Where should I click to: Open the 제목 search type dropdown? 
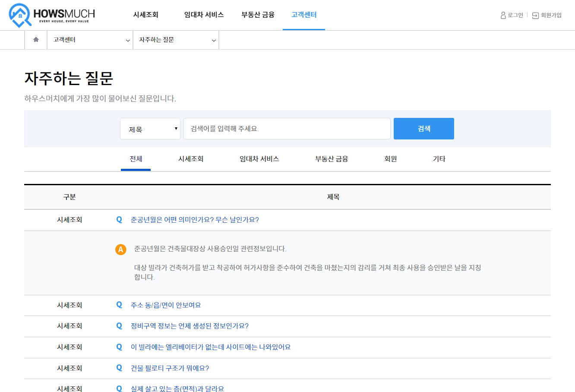point(150,129)
